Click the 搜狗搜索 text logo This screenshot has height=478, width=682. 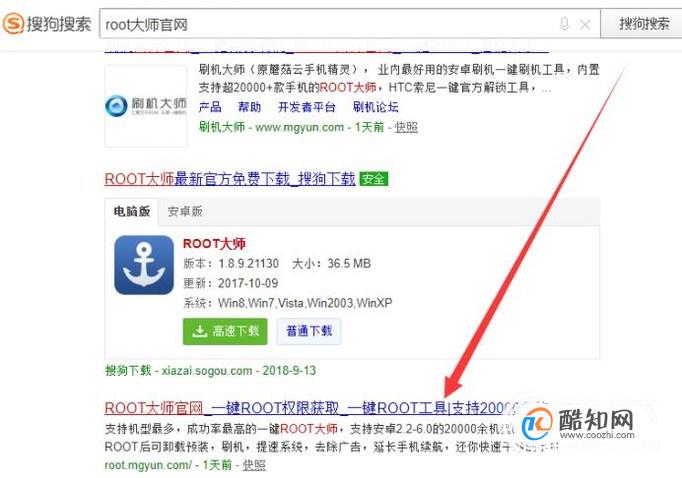(59, 24)
